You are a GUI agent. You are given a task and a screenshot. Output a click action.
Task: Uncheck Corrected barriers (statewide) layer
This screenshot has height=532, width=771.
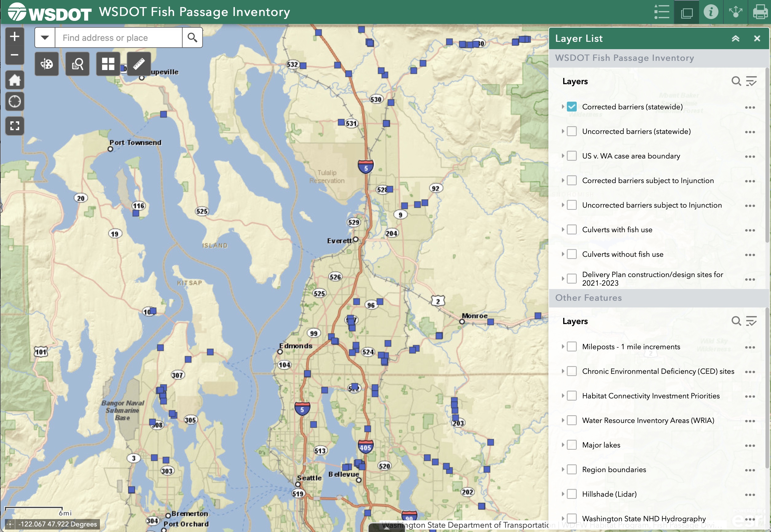pyautogui.click(x=571, y=107)
